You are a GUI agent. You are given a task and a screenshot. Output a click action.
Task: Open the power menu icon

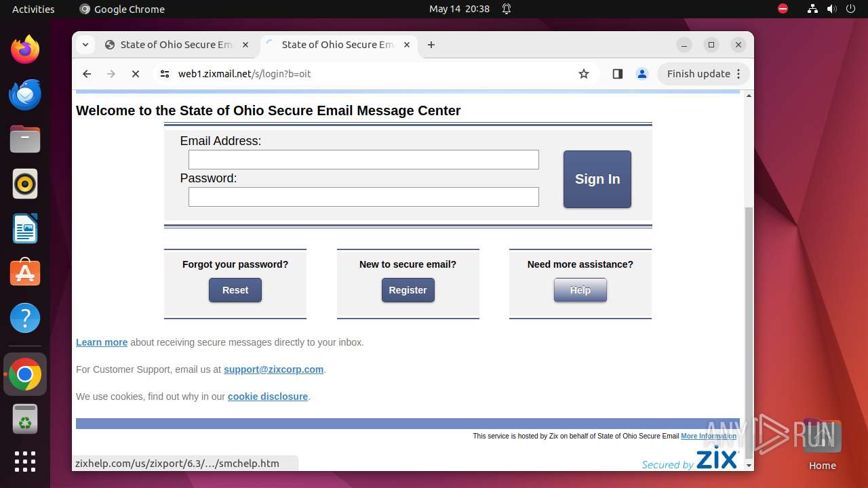[850, 9]
